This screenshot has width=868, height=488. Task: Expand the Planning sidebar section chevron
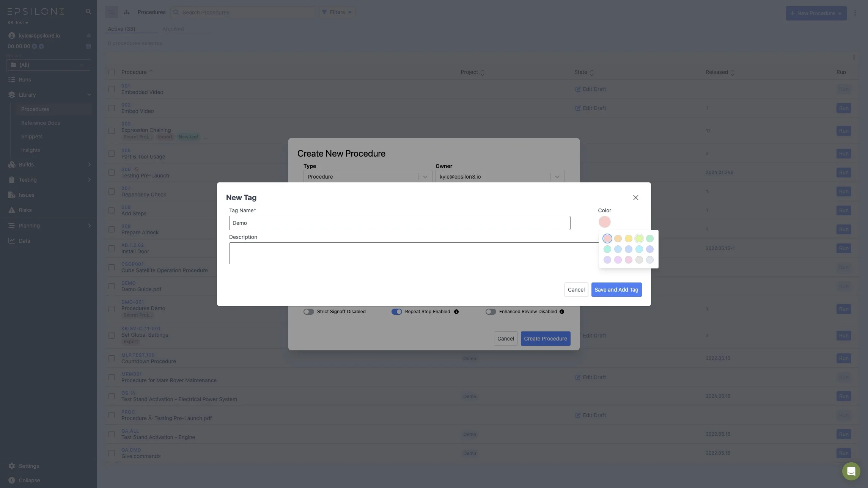[90, 226]
